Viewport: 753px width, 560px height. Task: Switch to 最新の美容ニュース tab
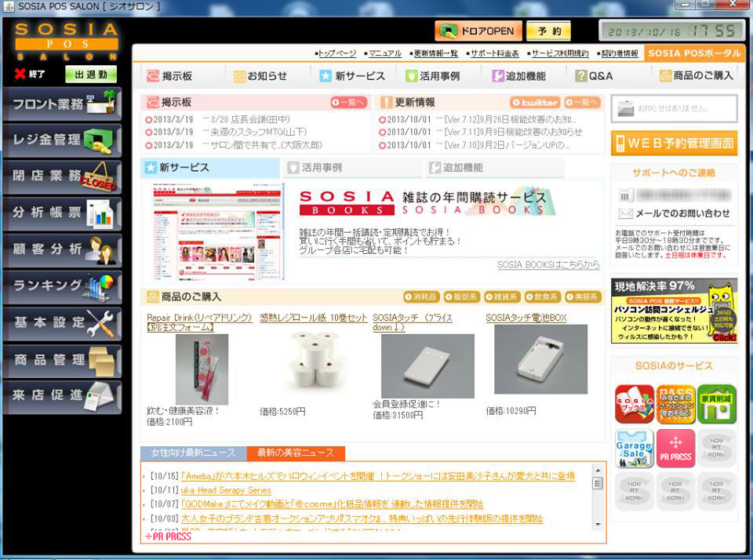[x=296, y=453]
